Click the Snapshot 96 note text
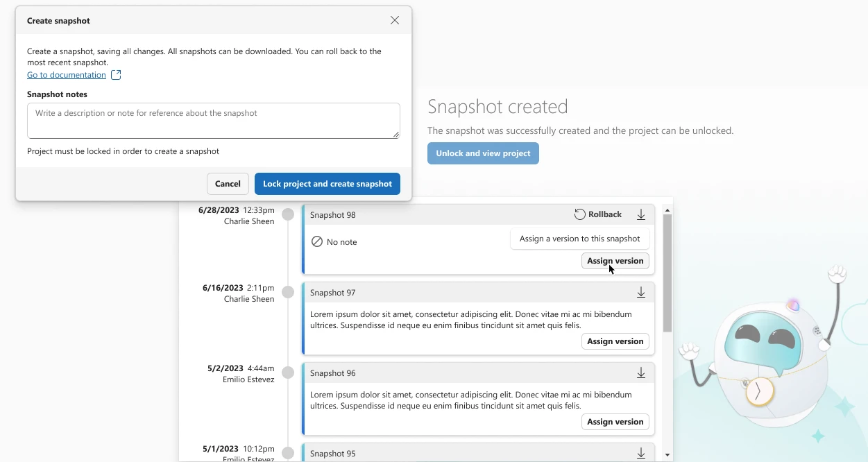868x462 pixels. pos(471,400)
